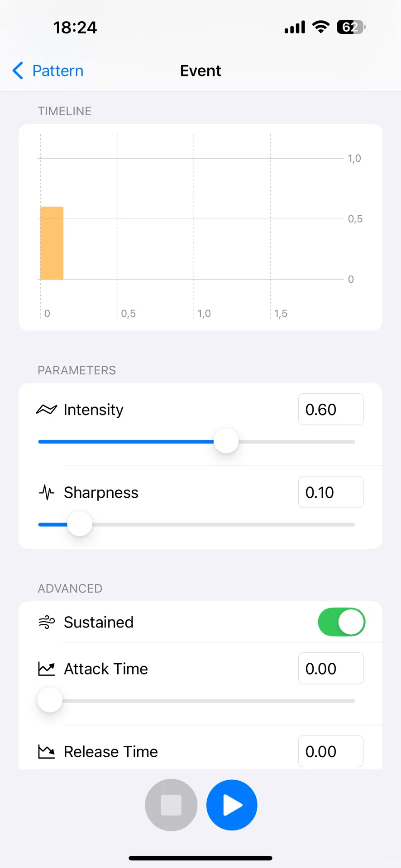Tap the Intensity waveform icon
The image size is (401, 868).
[47, 410]
